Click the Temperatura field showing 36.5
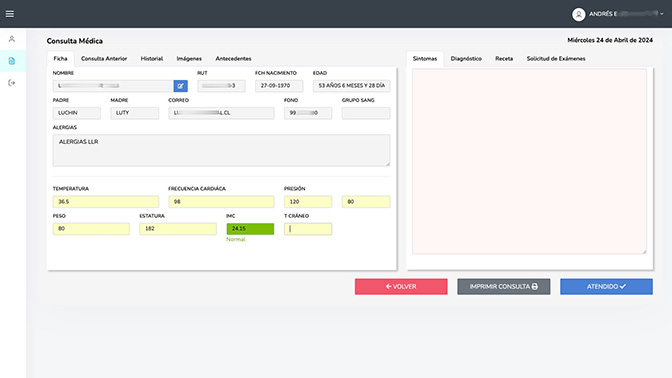The width and height of the screenshot is (672, 378). point(106,202)
